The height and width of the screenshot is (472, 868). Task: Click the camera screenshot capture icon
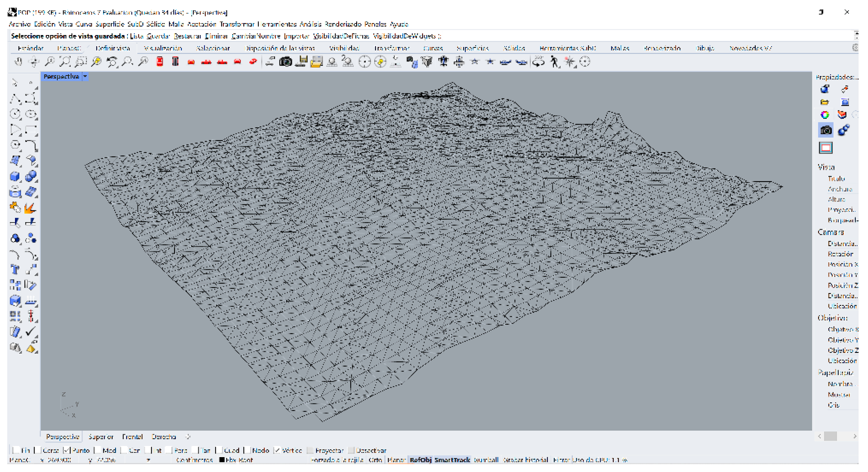[x=285, y=62]
